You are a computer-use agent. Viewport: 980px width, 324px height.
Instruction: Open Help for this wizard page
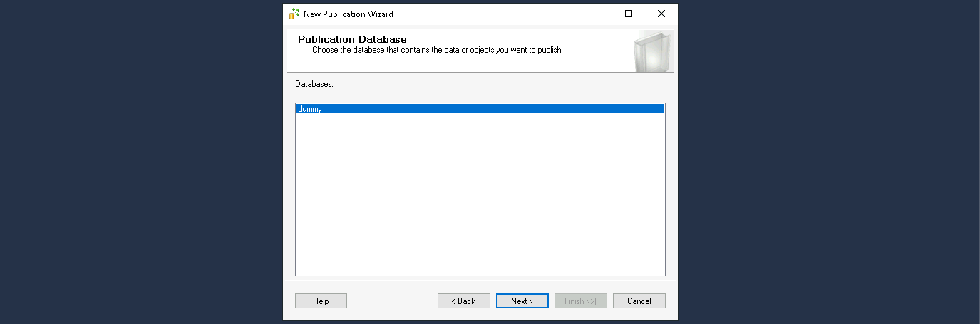[321, 301]
